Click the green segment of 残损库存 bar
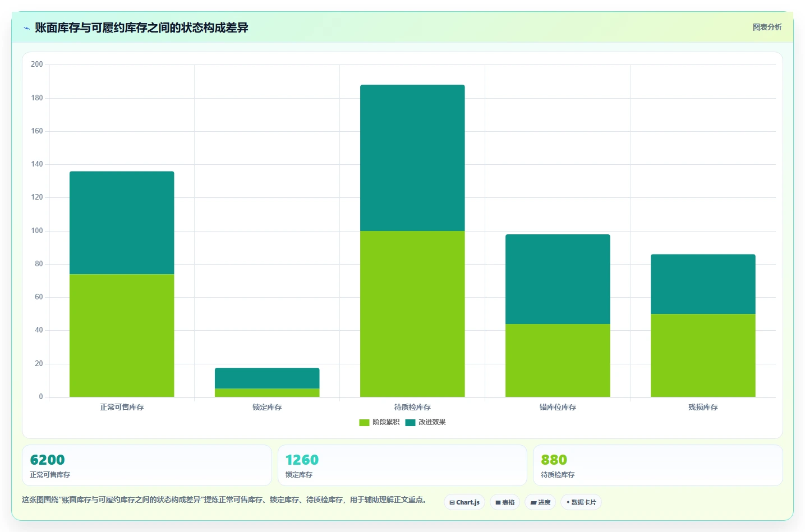The width and height of the screenshot is (805, 532). [703, 355]
